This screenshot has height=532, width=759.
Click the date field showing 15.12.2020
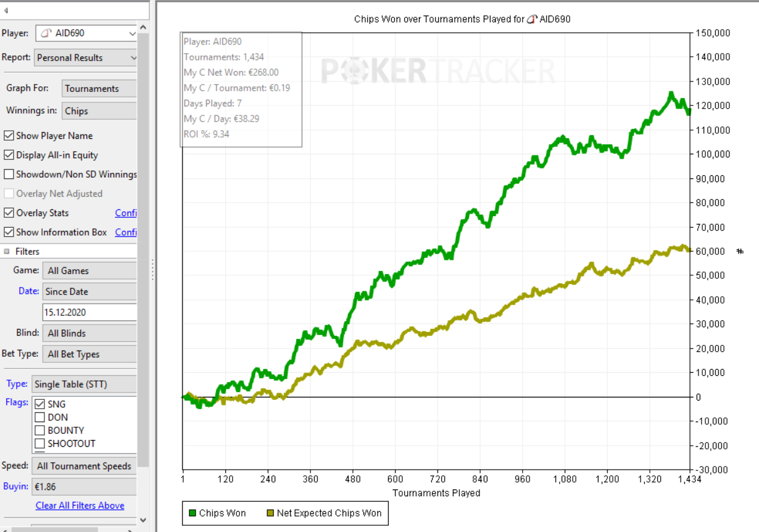click(89, 312)
